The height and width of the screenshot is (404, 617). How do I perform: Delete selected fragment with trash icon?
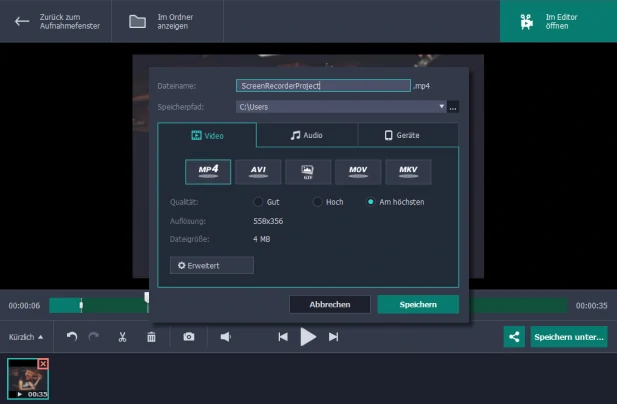coord(151,337)
